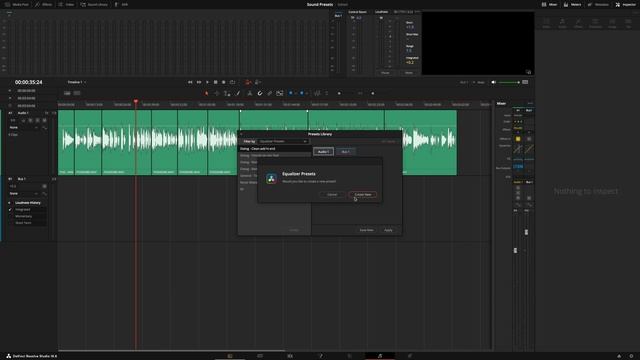Click the flag icon dropdown
Image resolution: width=640 pixels, height=360 pixels.
tap(292, 93)
